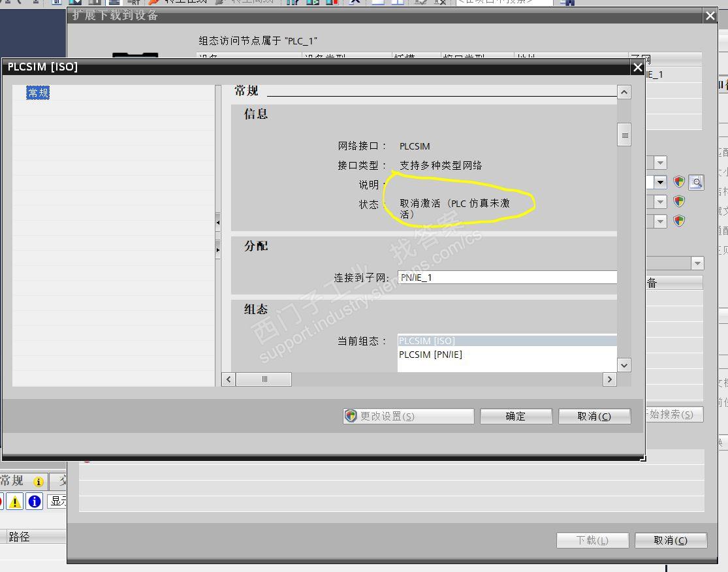Open the first dropdown above the shield icons

point(660,163)
